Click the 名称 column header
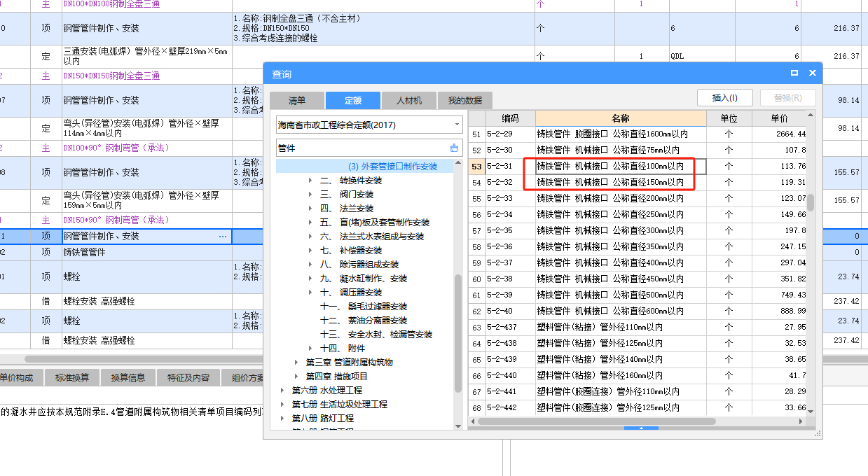Viewport: 868px width, 476px height. 621,118
